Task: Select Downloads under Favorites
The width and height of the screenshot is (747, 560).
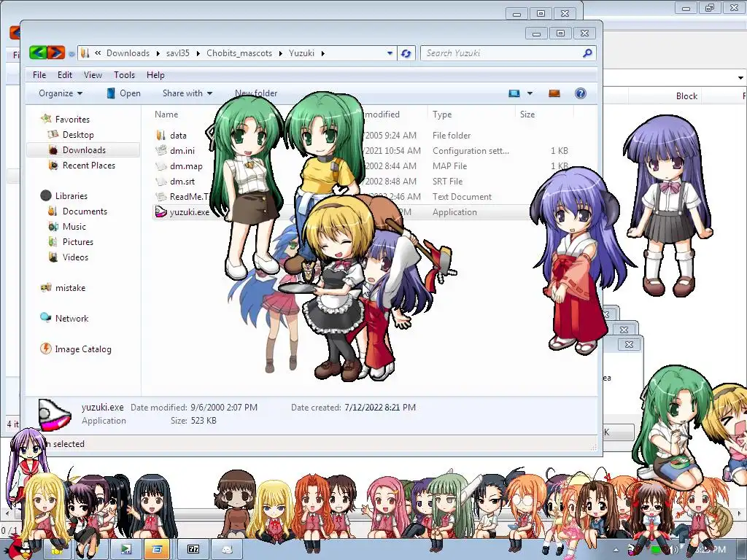Action: click(x=84, y=150)
